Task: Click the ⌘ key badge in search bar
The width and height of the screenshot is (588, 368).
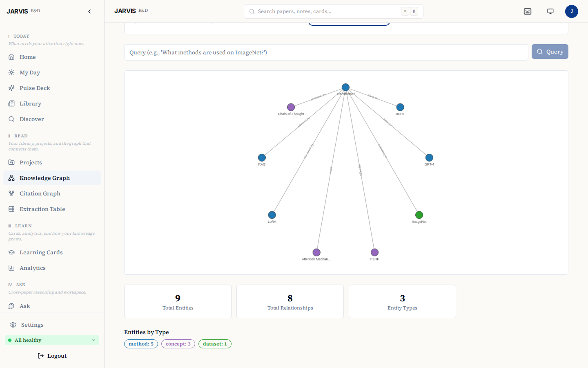Action: pyautogui.click(x=405, y=11)
